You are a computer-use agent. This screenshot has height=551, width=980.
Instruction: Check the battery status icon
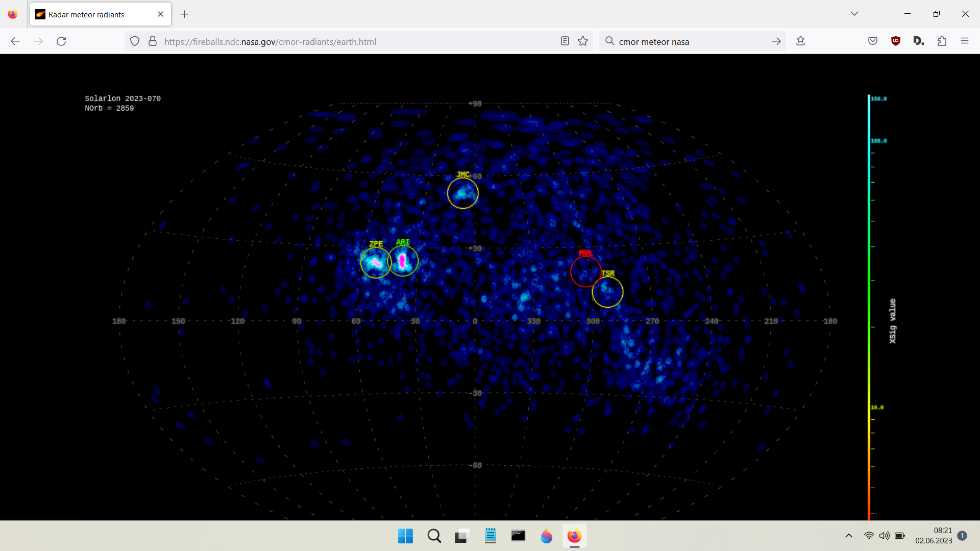pos(900,536)
